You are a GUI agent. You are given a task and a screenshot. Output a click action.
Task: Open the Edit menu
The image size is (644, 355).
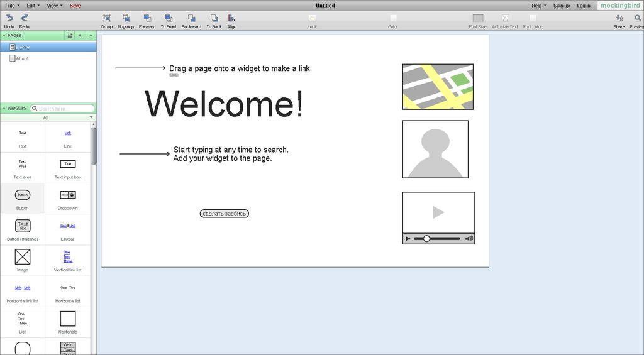click(33, 5)
